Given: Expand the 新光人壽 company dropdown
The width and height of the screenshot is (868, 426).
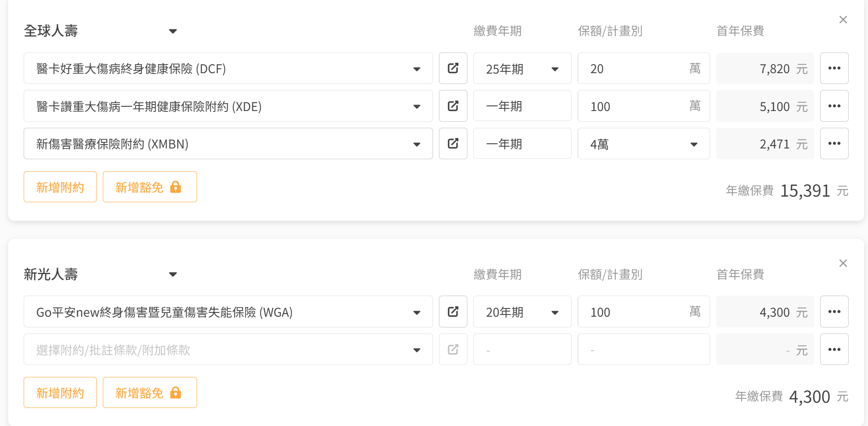Looking at the screenshot, I should click(x=173, y=275).
